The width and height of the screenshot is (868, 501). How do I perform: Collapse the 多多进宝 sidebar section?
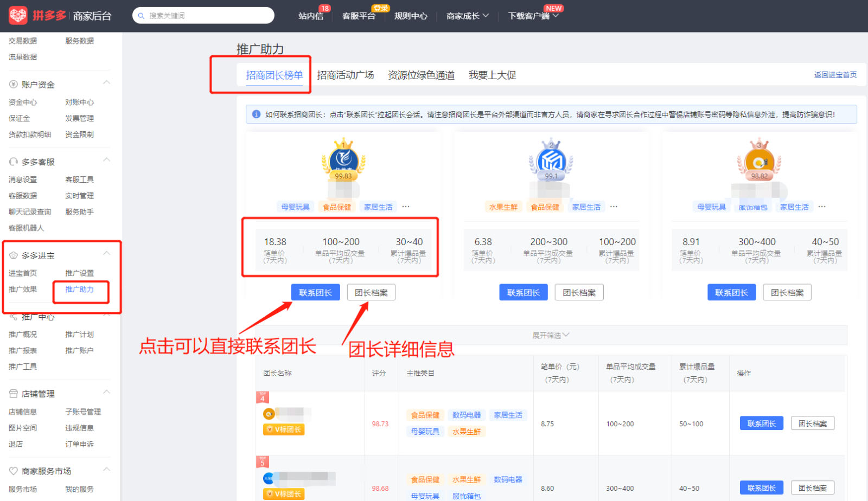(x=106, y=254)
